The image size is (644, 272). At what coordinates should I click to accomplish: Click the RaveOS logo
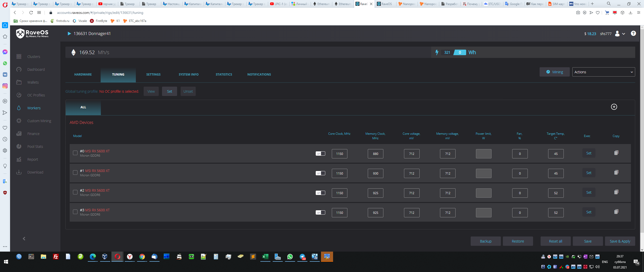[x=32, y=33]
